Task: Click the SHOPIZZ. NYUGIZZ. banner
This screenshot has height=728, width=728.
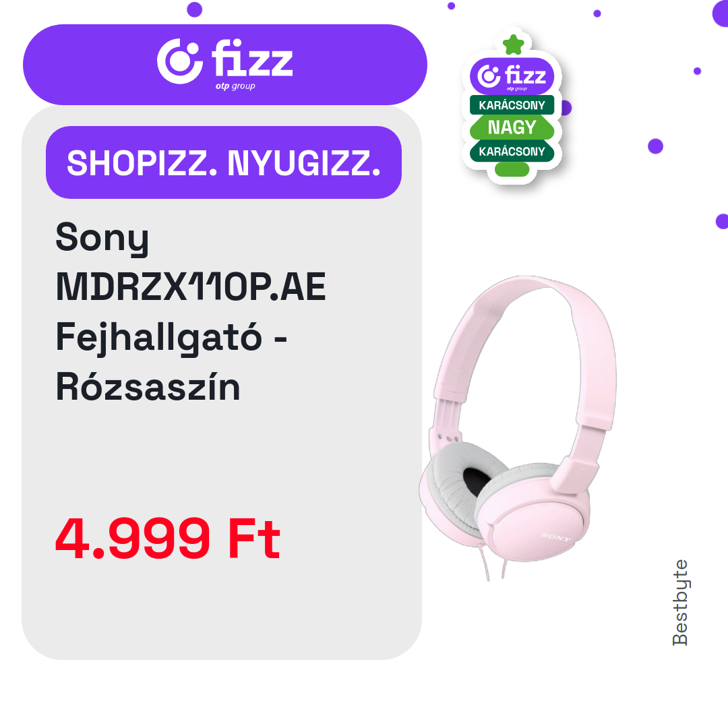Action: [224, 162]
